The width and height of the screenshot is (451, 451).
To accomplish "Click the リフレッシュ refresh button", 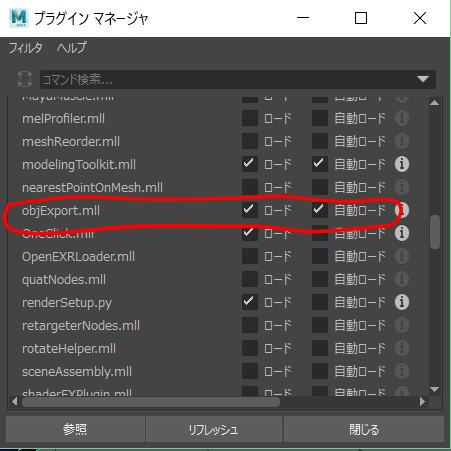I will point(214,429).
